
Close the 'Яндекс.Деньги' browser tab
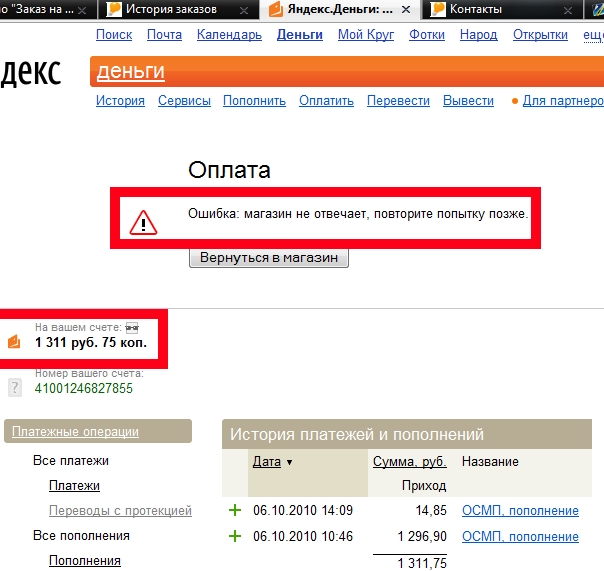point(406,10)
